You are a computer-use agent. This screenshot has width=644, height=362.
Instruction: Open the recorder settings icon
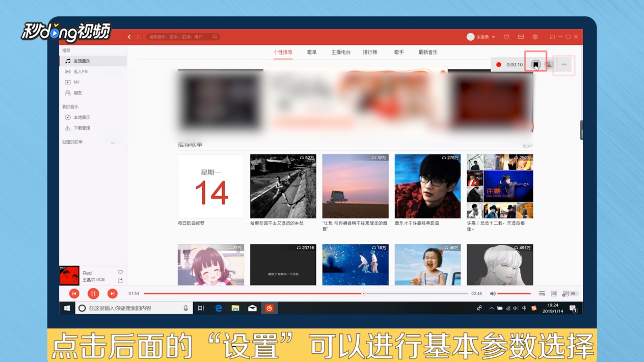(x=549, y=65)
